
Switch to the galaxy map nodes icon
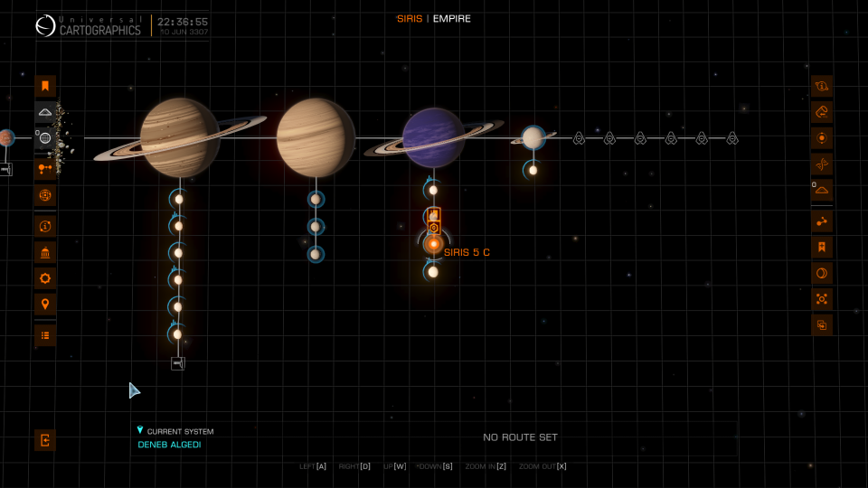(x=45, y=169)
